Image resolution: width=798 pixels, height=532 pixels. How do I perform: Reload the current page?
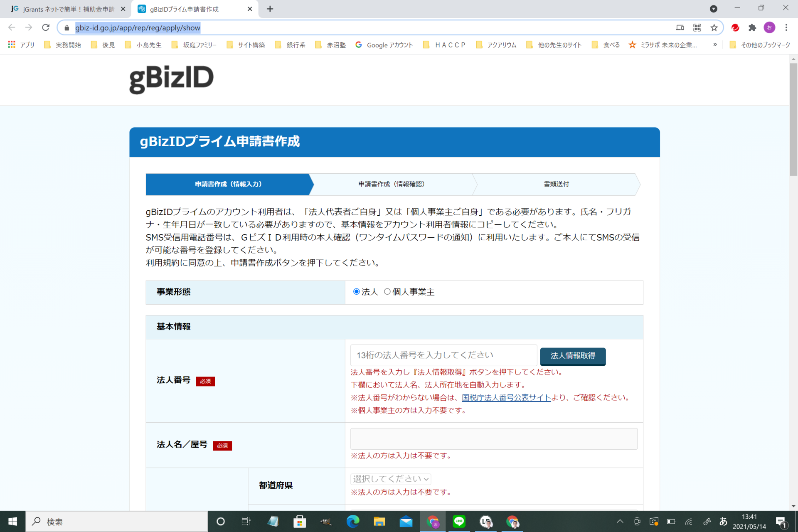pos(46,27)
